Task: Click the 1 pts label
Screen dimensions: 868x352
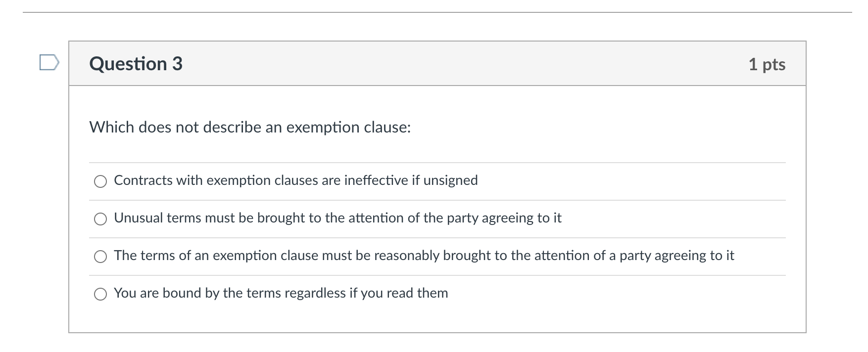Action: point(768,64)
